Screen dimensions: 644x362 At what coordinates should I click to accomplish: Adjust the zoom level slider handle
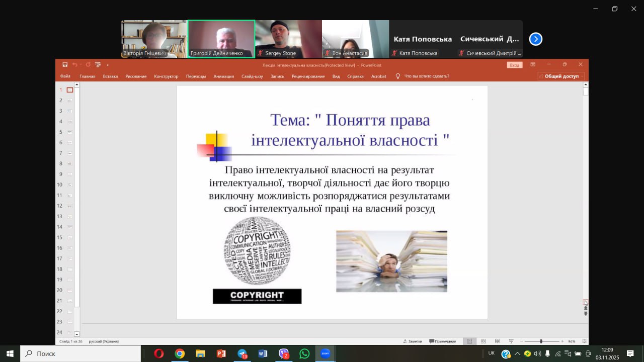coord(541,341)
